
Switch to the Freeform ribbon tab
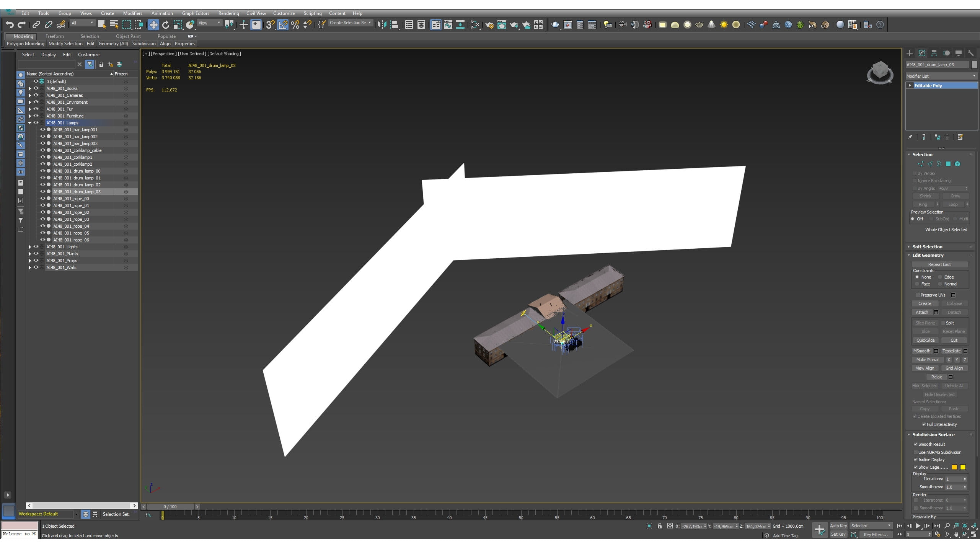click(54, 36)
